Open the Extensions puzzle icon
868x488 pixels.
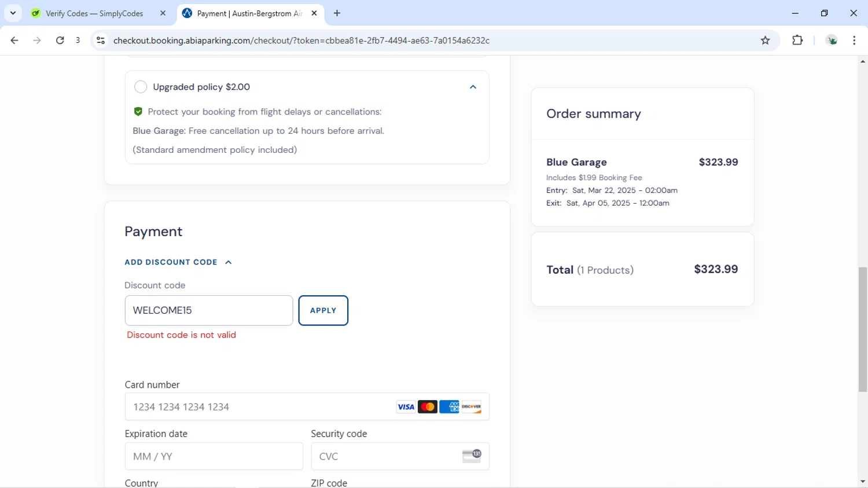(797, 41)
